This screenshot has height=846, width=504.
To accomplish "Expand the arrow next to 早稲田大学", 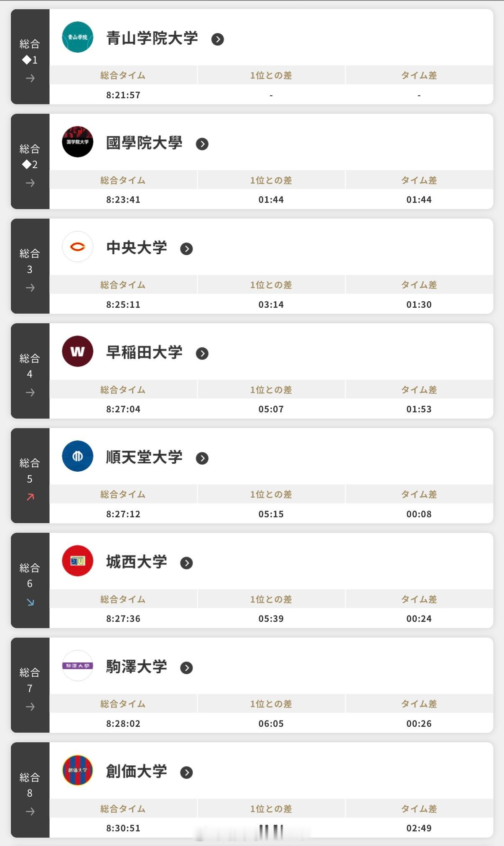I will (x=202, y=353).
